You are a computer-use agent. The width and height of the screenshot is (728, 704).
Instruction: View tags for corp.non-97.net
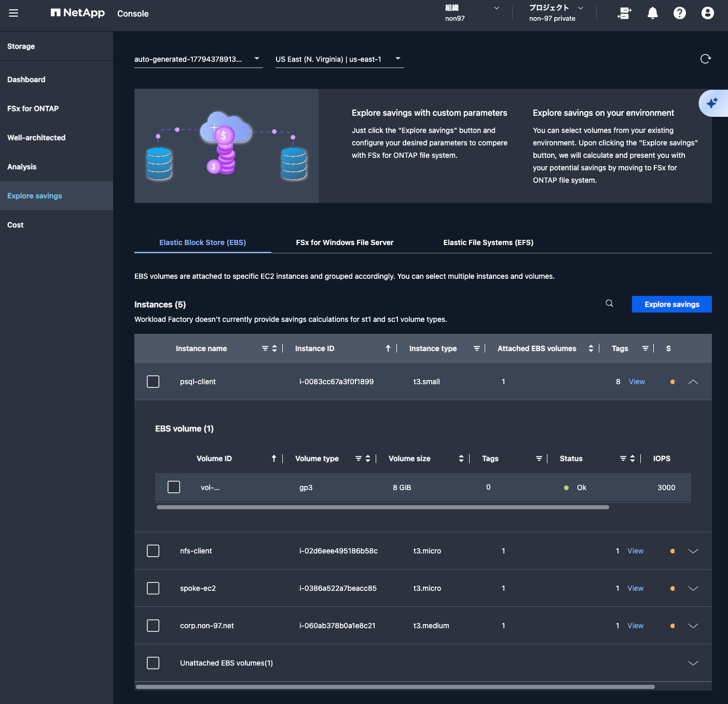click(x=635, y=626)
